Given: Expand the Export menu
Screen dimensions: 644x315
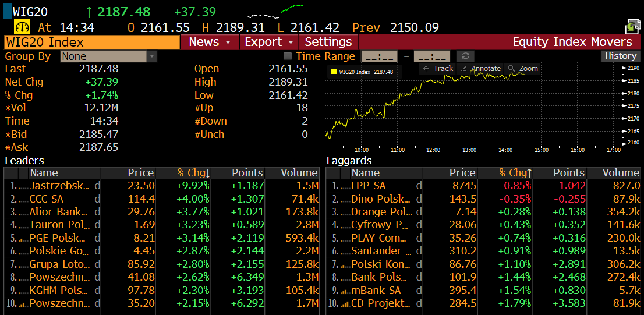Looking at the screenshot, I should tap(268, 42).
